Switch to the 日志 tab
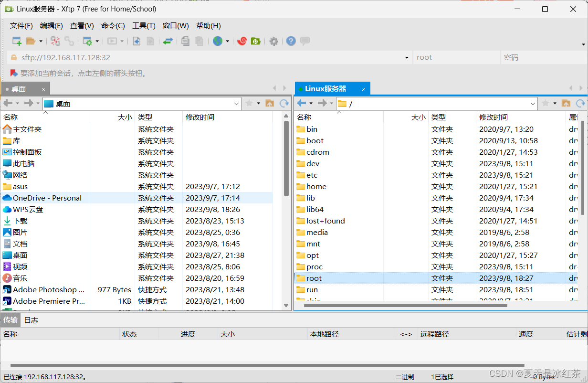 coord(31,320)
